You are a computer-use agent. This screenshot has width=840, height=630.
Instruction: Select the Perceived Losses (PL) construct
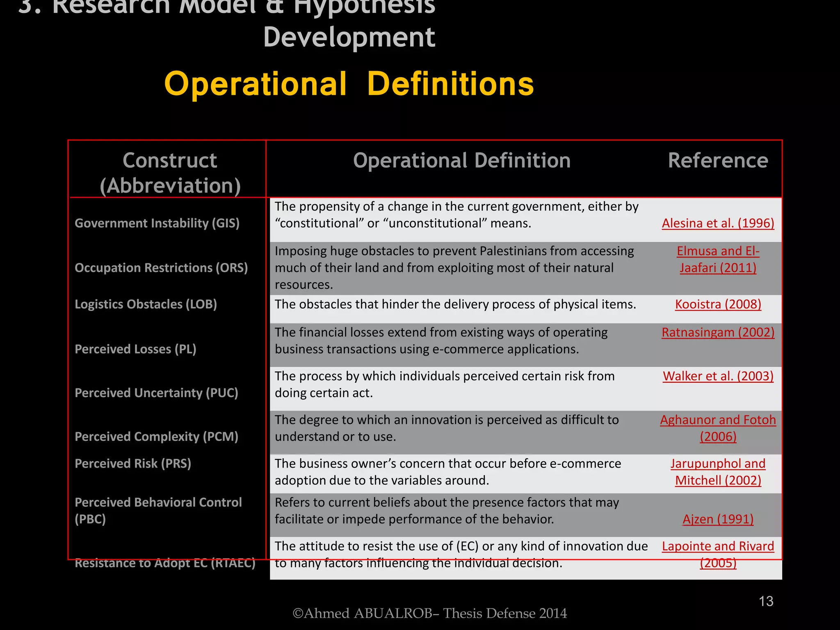point(135,349)
